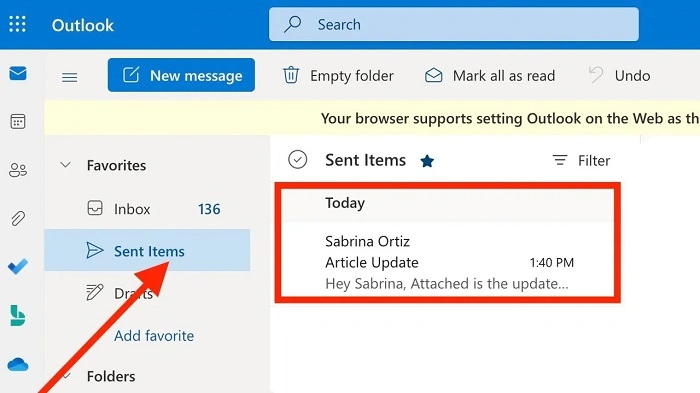Open the app launcher grid
The image size is (700, 393).
[17, 24]
